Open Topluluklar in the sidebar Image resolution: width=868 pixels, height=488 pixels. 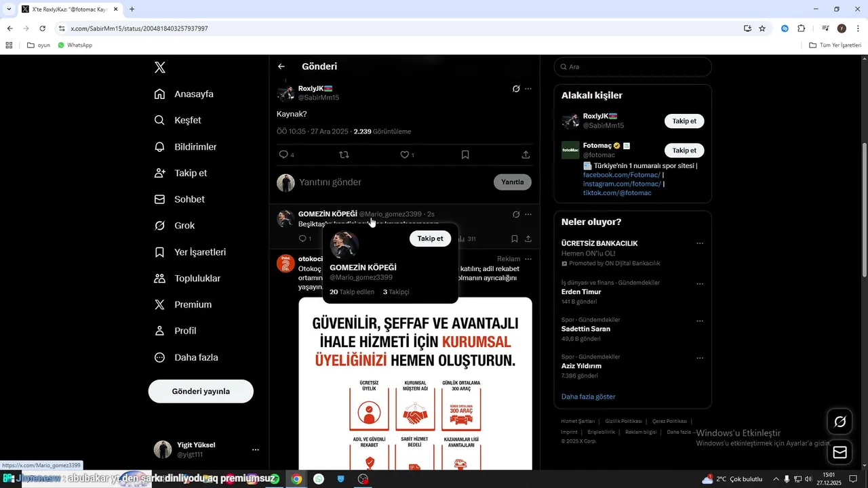[x=187, y=279]
